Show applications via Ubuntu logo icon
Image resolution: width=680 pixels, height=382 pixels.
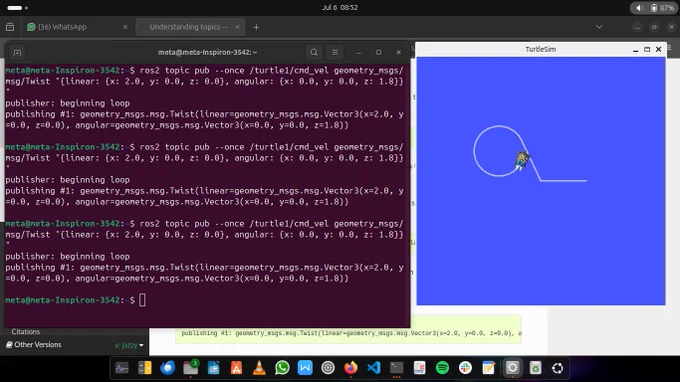click(x=558, y=368)
